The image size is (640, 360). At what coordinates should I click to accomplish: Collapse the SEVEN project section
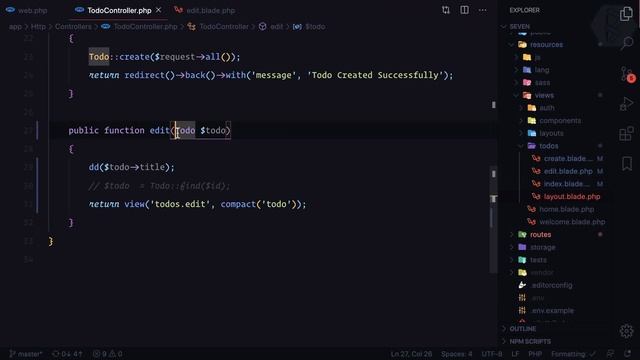518,27
